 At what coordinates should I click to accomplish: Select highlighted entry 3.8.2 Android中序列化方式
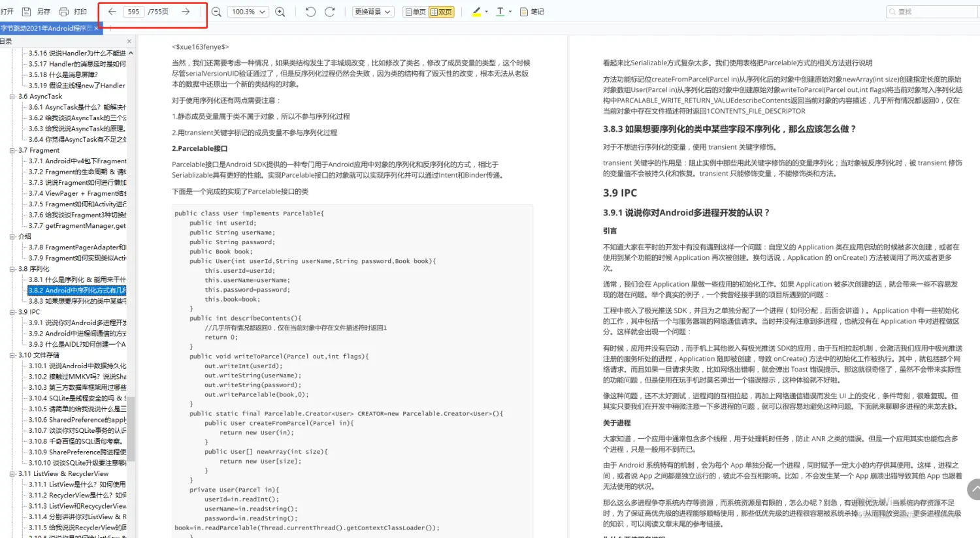(77, 291)
